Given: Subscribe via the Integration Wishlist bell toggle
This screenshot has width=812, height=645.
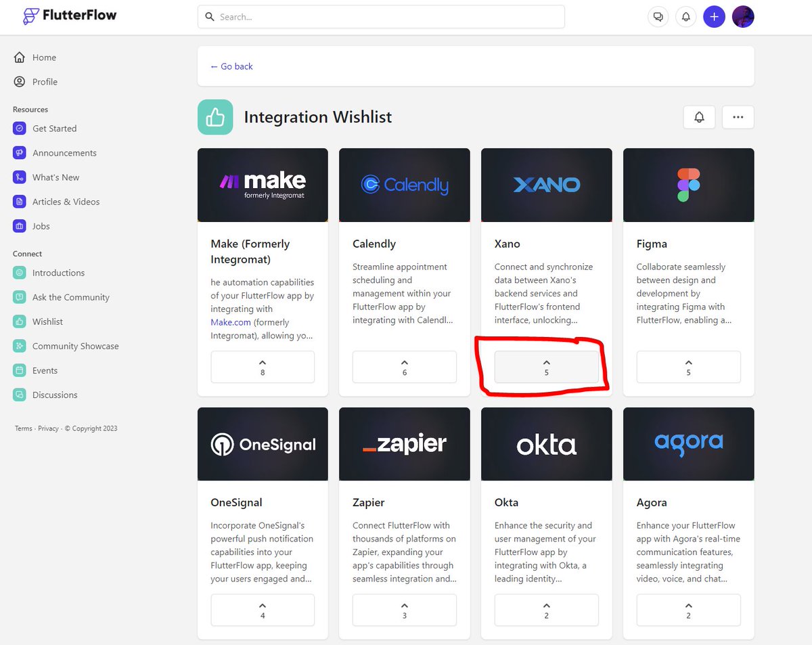Looking at the screenshot, I should click(699, 116).
